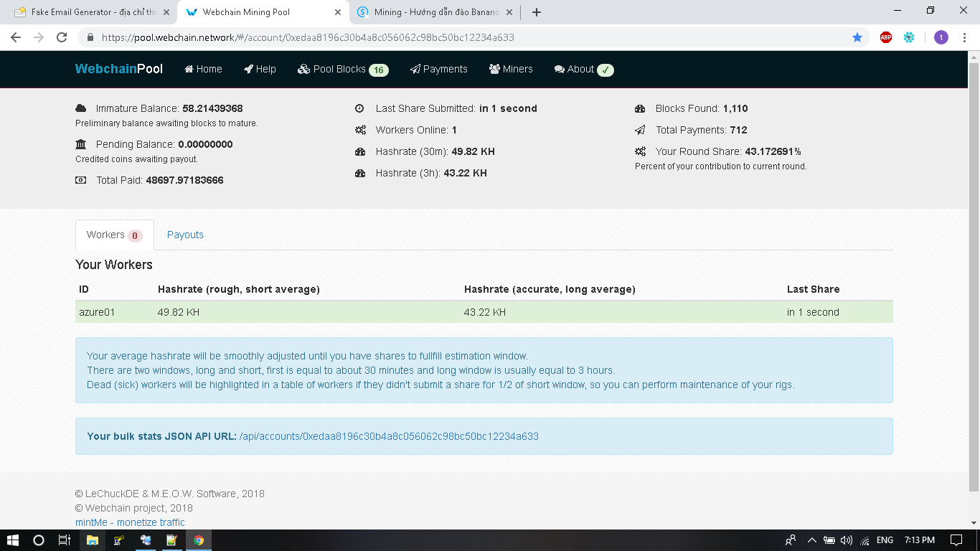This screenshot has height=551, width=980.
Task: Close the Mining Banano guide tab
Action: click(x=510, y=12)
